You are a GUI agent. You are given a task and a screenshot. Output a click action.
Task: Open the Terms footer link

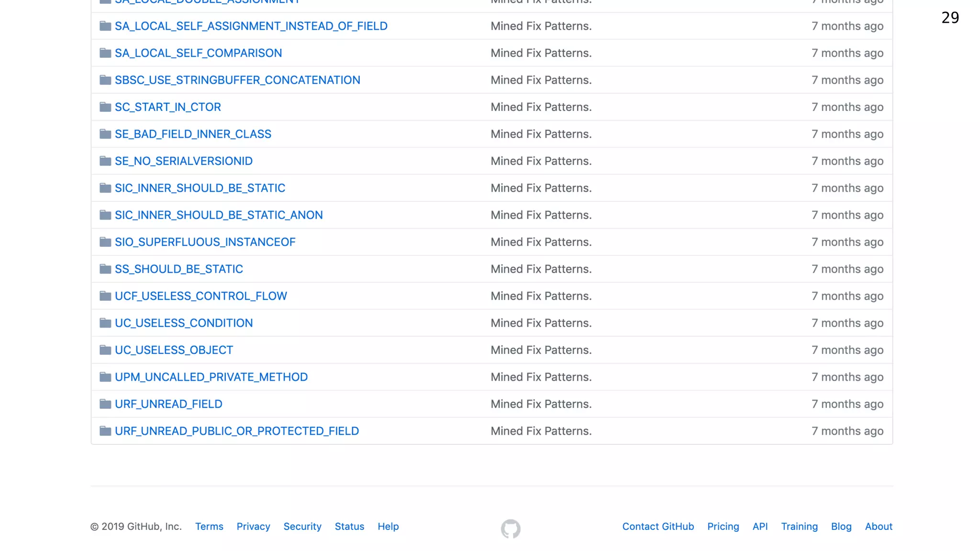click(x=209, y=527)
